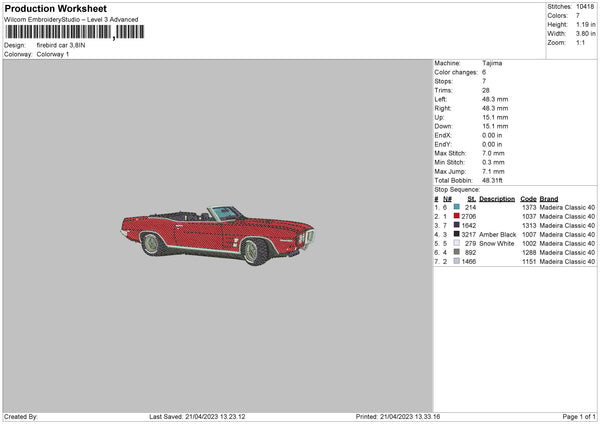The width and height of the screenshot is (600, 424).
Task: Click the dark purple swatch for thread 1313
Action: tap(457, 225)
